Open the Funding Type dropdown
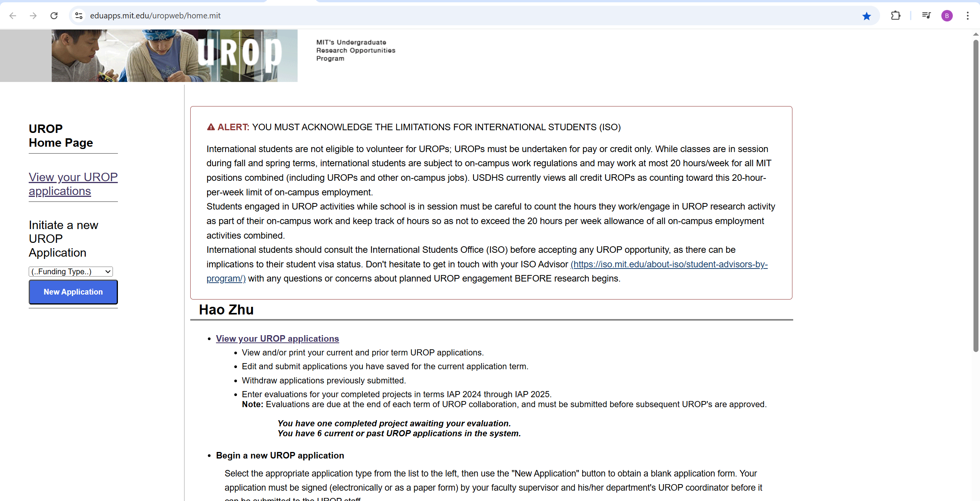 (x=70, y=271)
